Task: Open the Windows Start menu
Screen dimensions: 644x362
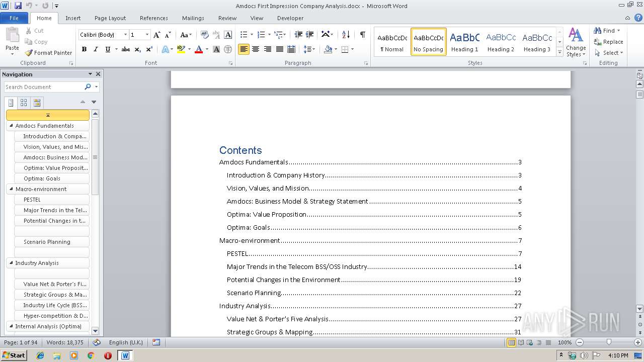Action: [x=14, y=355]
